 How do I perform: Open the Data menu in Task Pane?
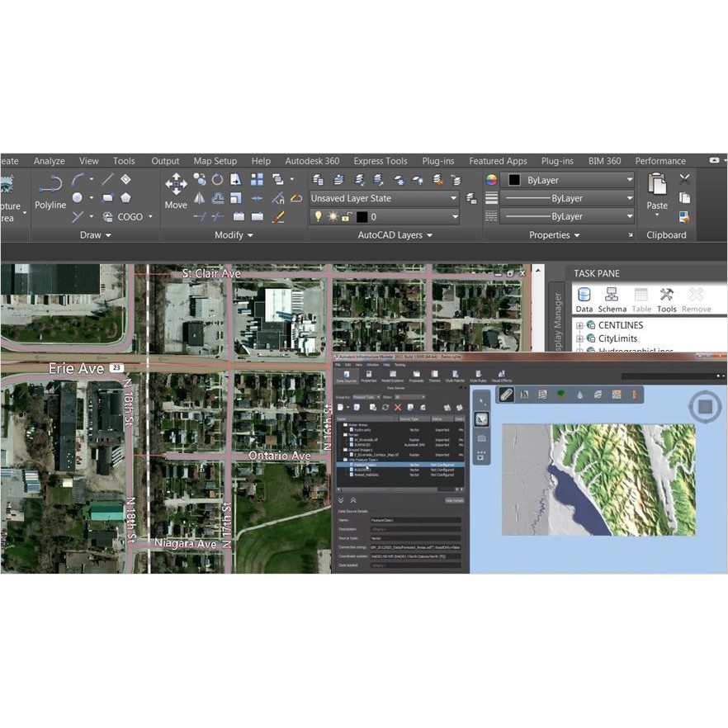584,300
